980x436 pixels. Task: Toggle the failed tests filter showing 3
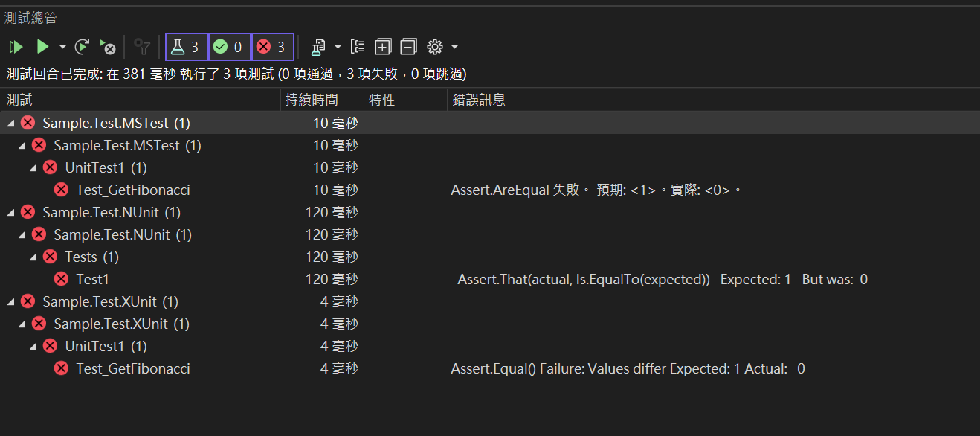tap(272, 47)
